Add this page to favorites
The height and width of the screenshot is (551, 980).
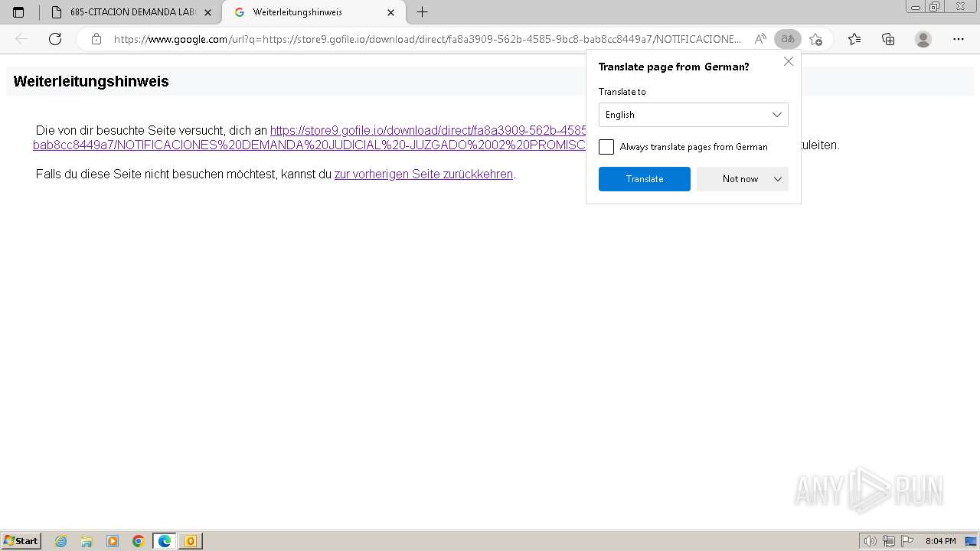(x=815, y=39)
